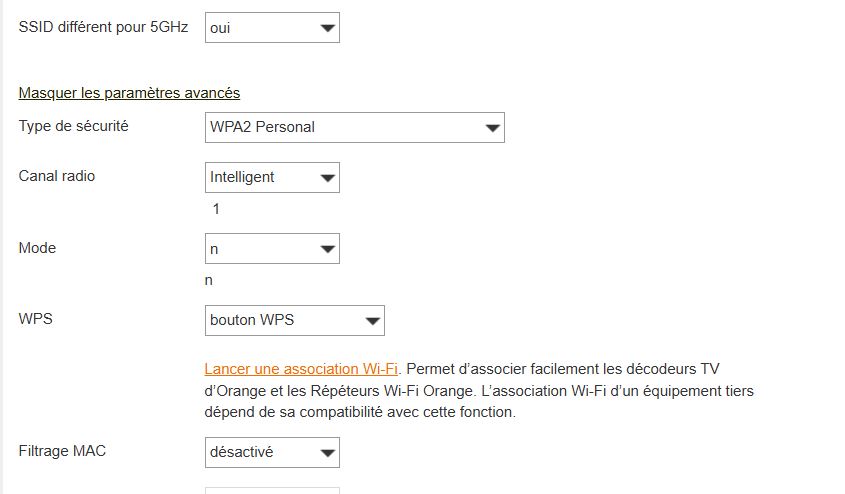Open the Mode selection dropdown
The image size is (845, 494).
(x=271, y=248)
